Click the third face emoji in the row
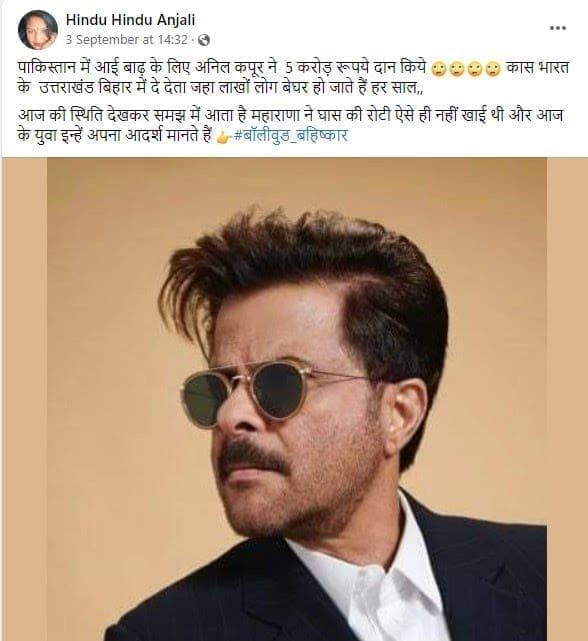 coord(475,70)
